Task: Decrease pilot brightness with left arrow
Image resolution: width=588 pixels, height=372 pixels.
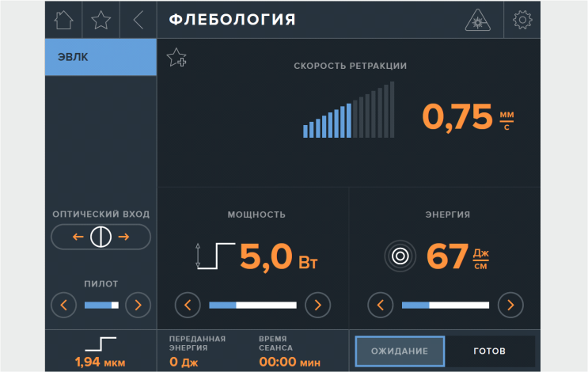Action: tap(64, 305)
